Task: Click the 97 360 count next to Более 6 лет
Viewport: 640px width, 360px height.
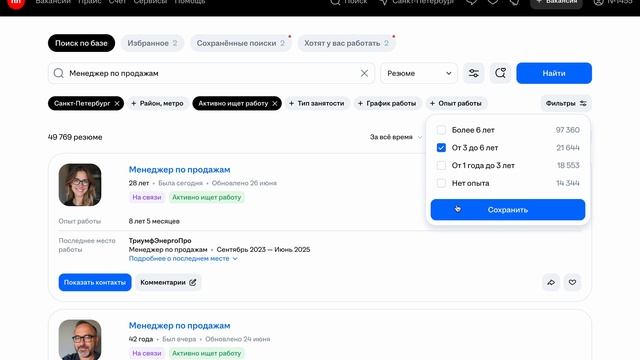Action: pyautogui.click(x=567, y=130)
